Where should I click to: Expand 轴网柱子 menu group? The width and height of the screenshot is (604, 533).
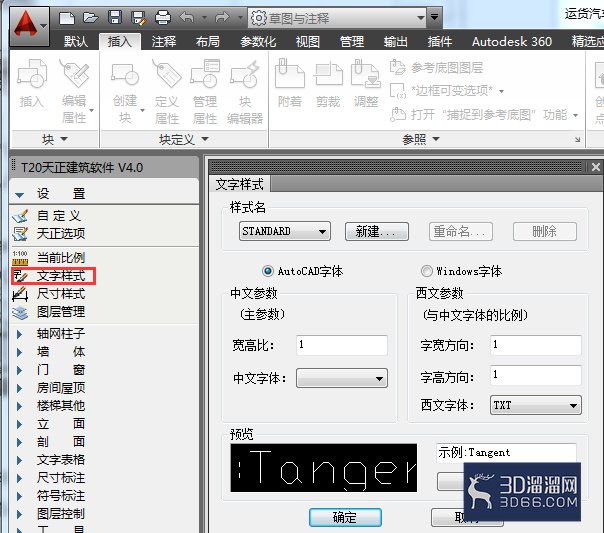point(20,334)
